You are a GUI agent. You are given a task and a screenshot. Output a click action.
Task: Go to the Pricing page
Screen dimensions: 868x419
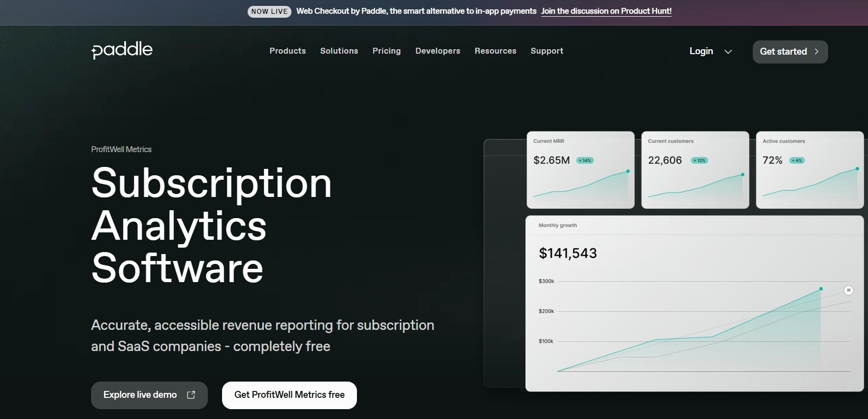386,51
